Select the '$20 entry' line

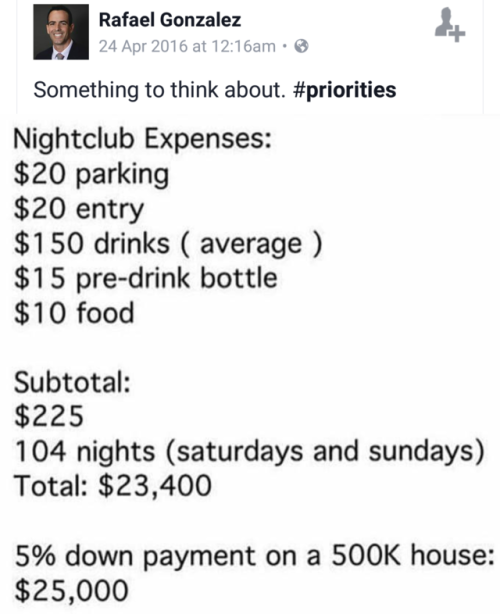pyautogui.click(x=79, y=209)
